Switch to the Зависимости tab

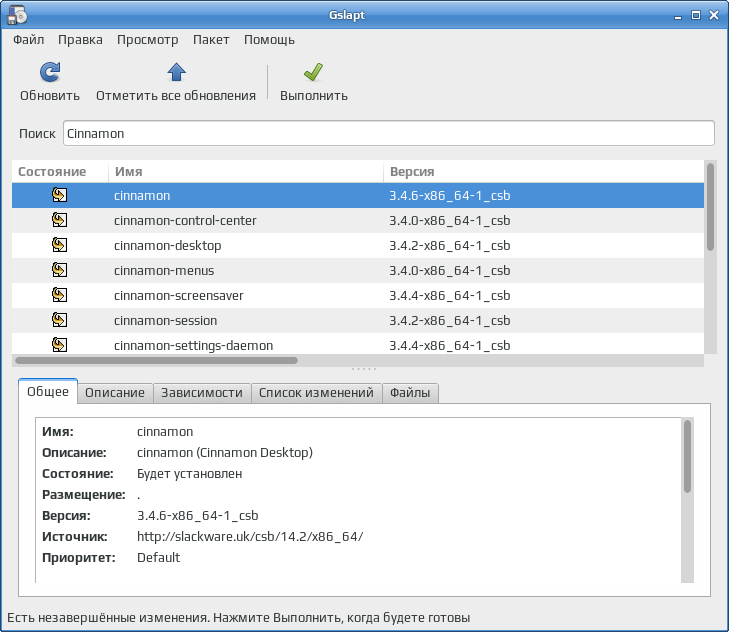click(x=202, y=393)
